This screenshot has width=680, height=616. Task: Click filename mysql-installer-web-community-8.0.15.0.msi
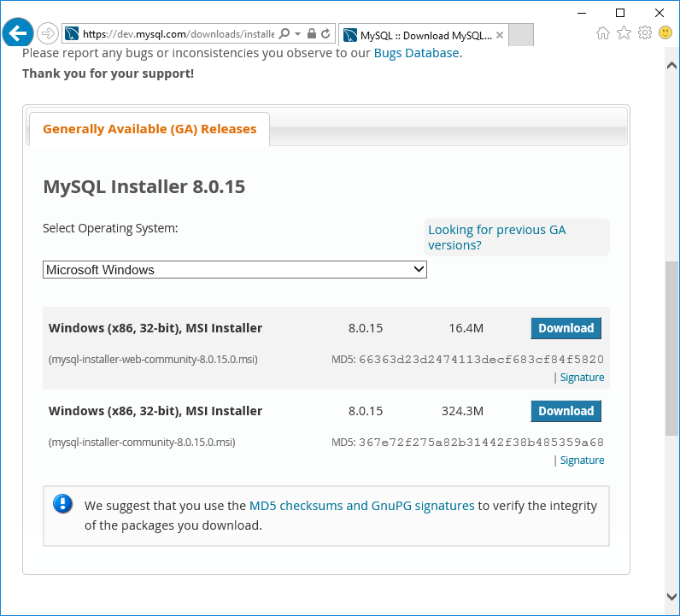153,360
